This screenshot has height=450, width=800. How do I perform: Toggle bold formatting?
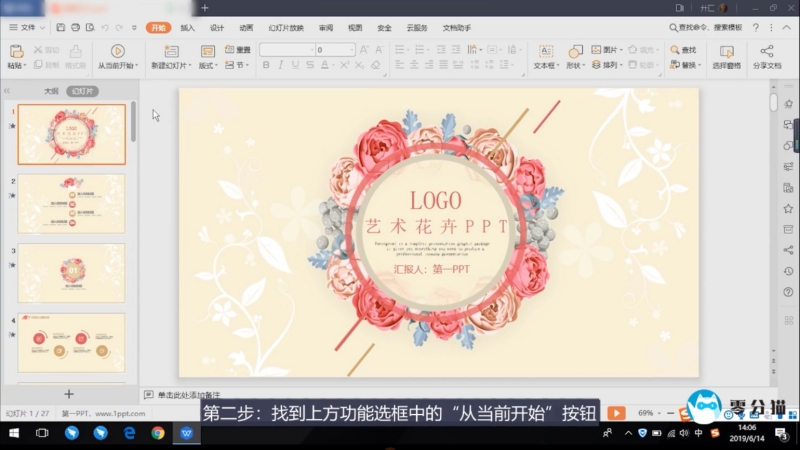266,65
